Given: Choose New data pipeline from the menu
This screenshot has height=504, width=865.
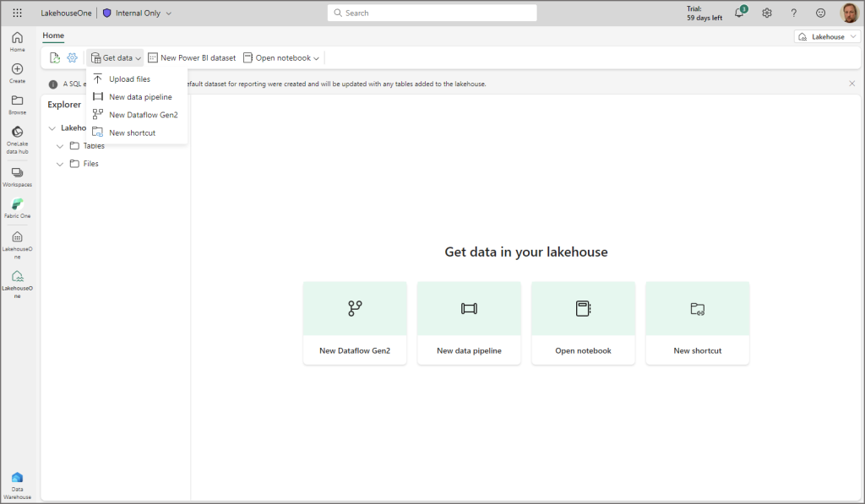Looking at the screenshot, I should coord(137,97).
